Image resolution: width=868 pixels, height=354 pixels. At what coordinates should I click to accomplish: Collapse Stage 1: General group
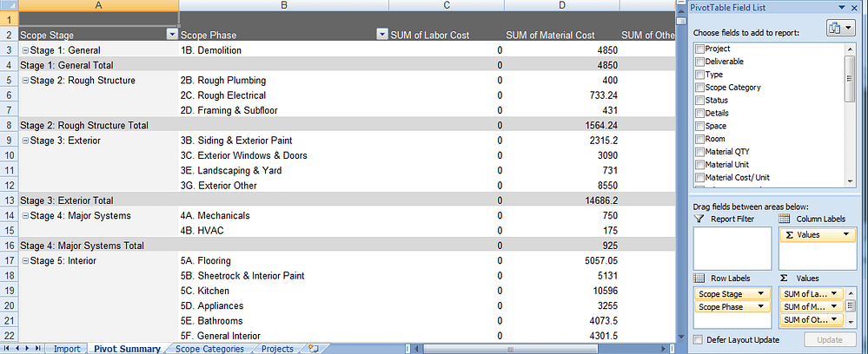pos(25,50)
